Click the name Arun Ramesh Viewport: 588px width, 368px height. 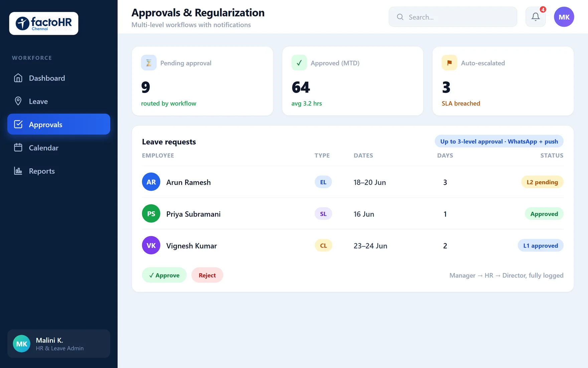[188, 182]
